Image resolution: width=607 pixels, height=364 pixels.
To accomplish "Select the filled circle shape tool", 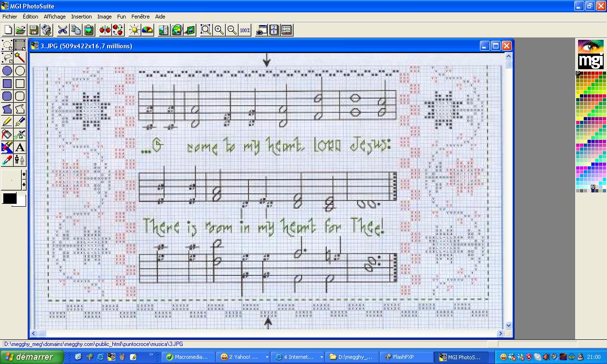I will click(7, 71).
